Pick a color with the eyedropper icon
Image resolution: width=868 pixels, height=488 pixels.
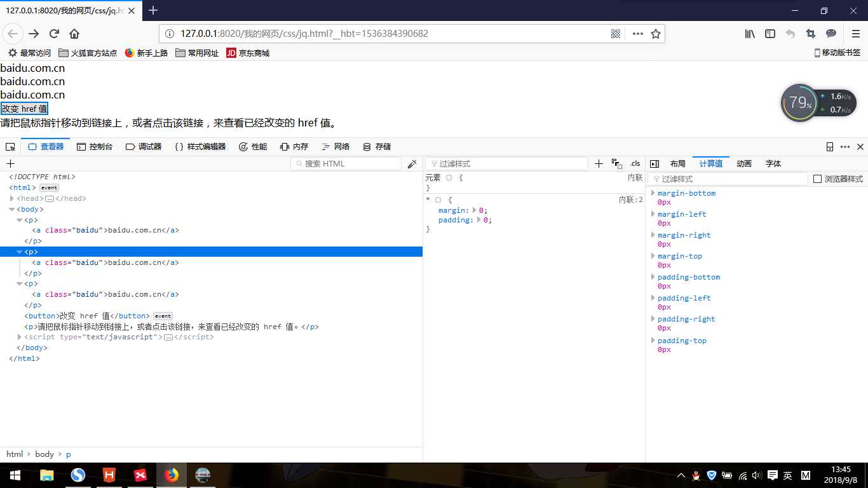(x=412, y=164)
